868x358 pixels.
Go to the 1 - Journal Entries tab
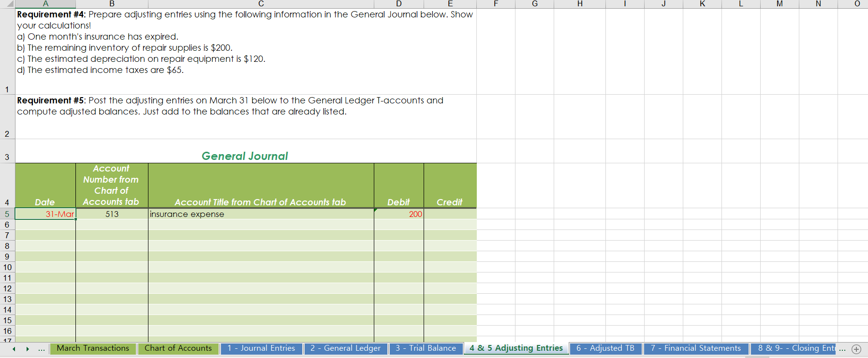tap(261, 348)
